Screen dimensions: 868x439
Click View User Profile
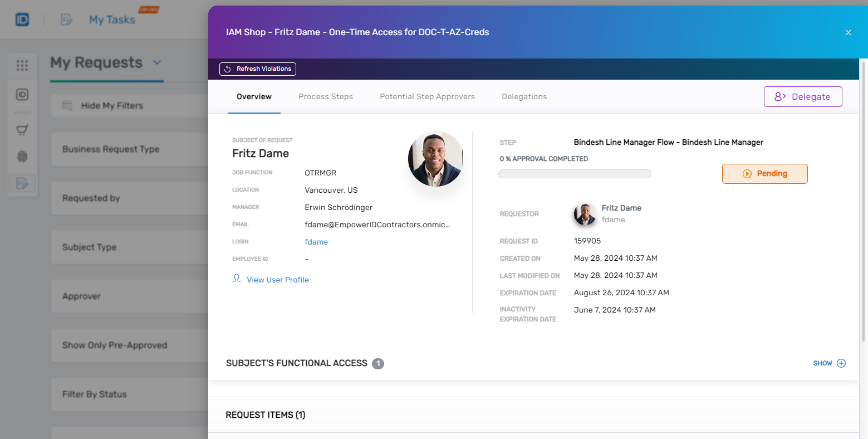[x=277, y=279]
